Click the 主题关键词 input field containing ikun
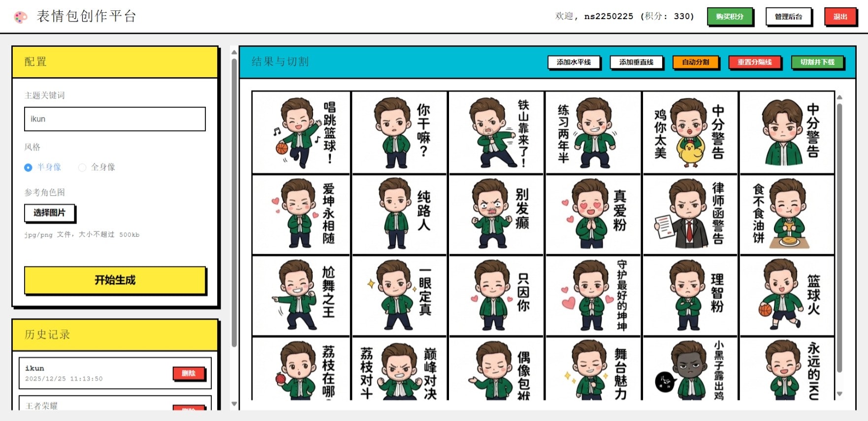868x421 pixels. tap(115, 119)
